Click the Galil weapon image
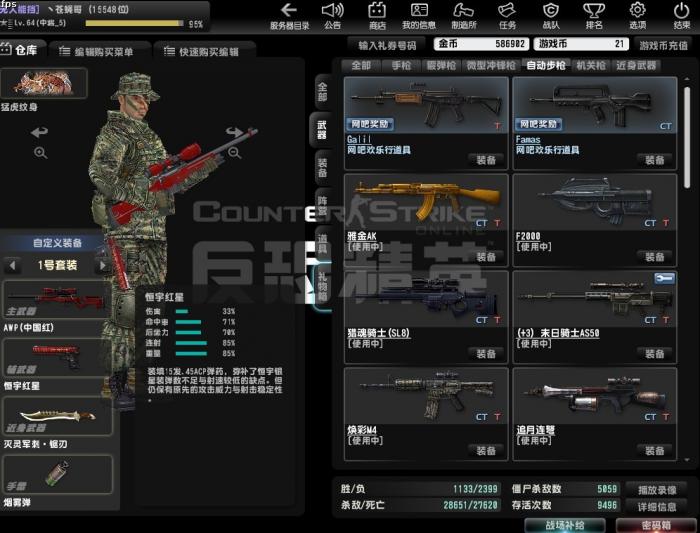700x533 pixels. (426, 104)
